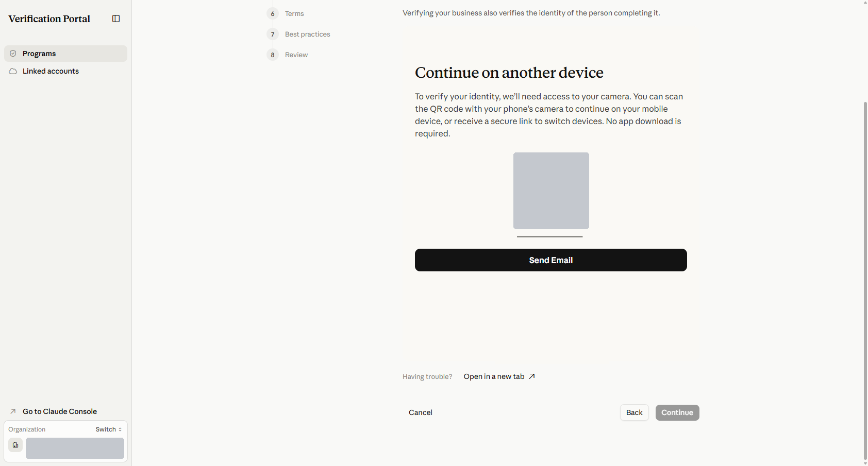Click the Claude Console arrow icon
Screen dimensions: 868x466
pyautogui.click(x=13, y=411)
